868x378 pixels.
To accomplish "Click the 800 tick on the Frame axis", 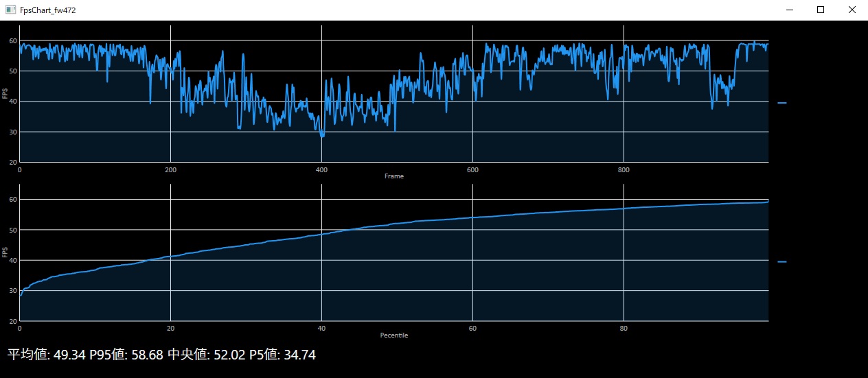I will [624, 169].
